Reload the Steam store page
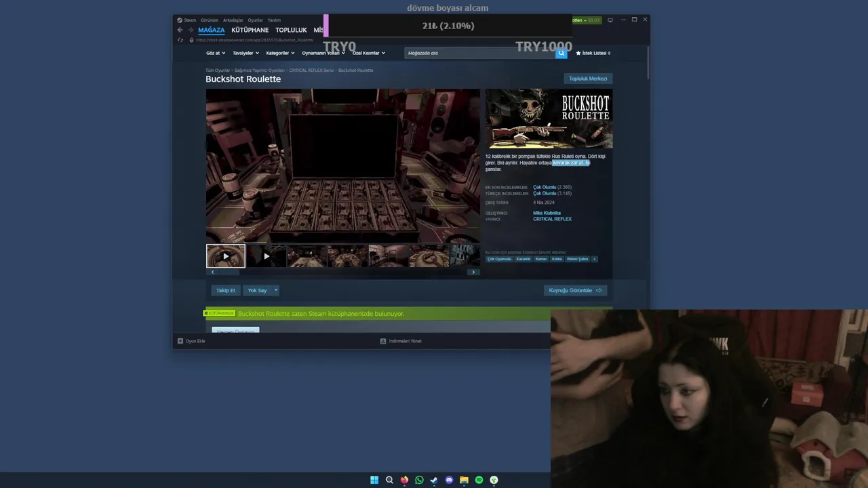Screen dimensions: 868x488 180,40
